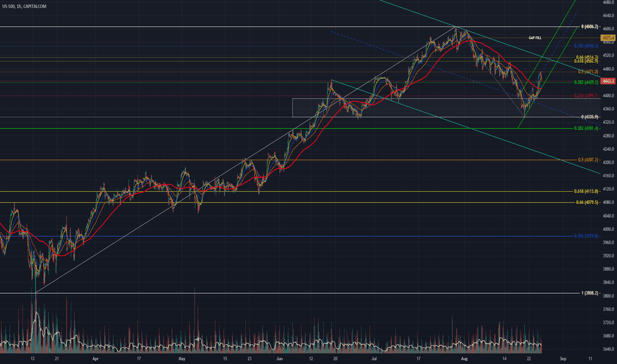Select the 0 (4606.2) Fibonacci label
Screen dimensions: 617x364
590,26
